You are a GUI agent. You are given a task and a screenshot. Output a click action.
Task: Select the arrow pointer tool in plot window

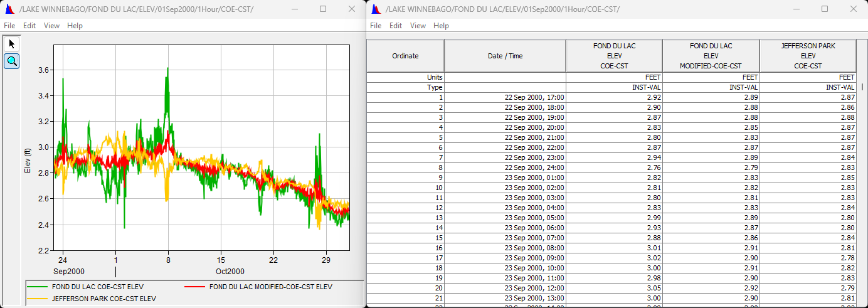coord(12,44)
